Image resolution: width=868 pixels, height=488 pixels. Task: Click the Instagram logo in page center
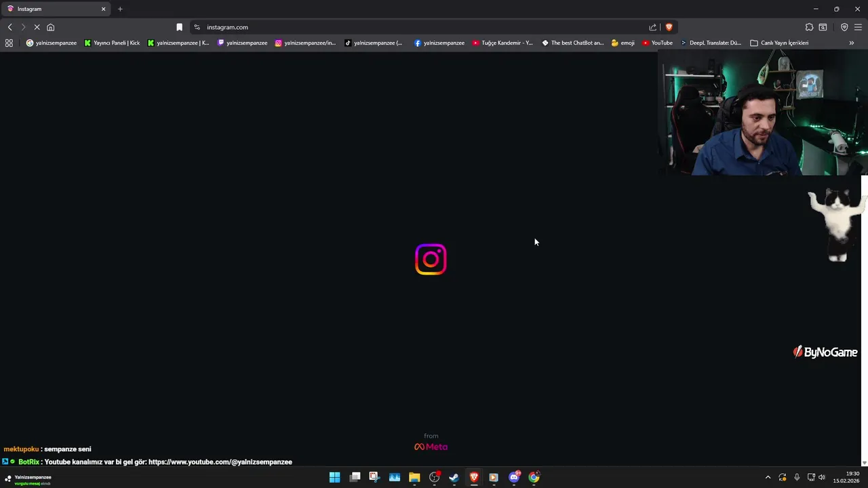tap(431, 259)
